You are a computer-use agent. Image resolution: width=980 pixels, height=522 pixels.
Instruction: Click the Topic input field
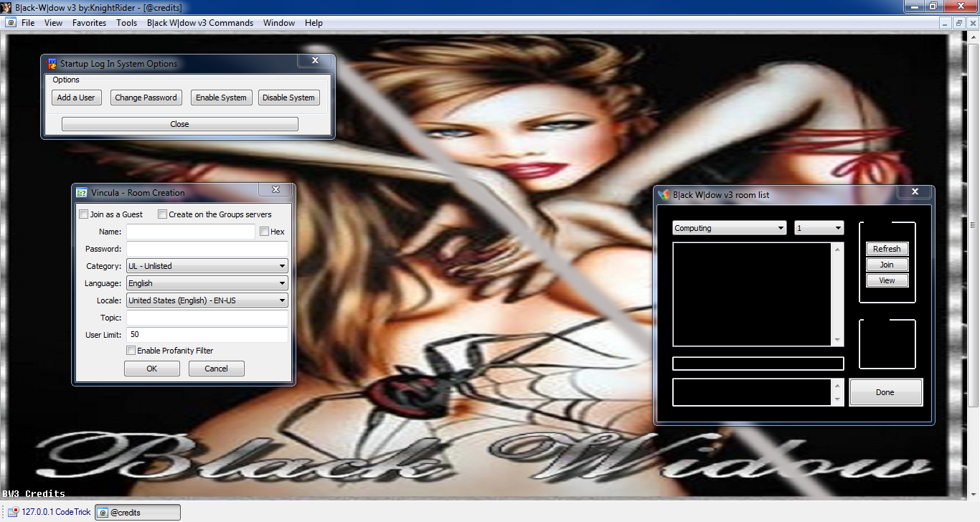pos(207,318)
